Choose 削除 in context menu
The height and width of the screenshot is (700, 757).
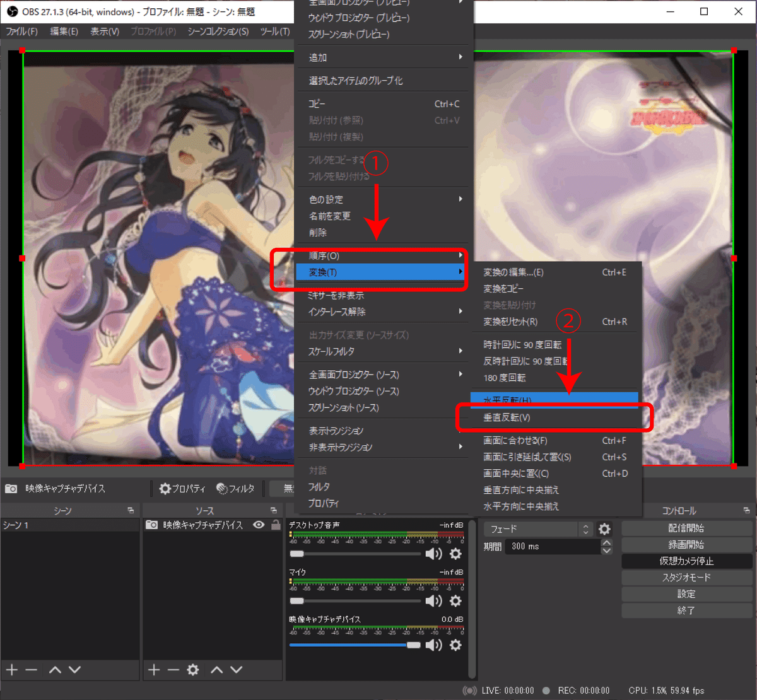[384, 232]
